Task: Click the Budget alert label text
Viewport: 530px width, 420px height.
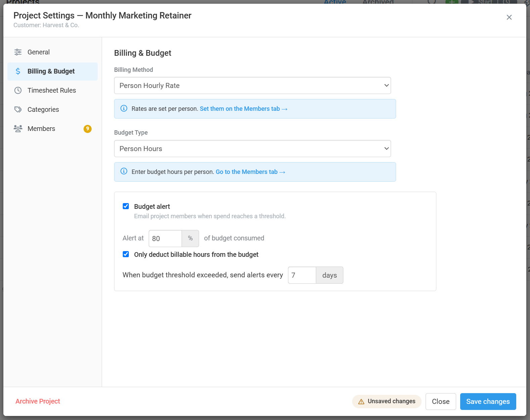Action: (x=152, y=206)
